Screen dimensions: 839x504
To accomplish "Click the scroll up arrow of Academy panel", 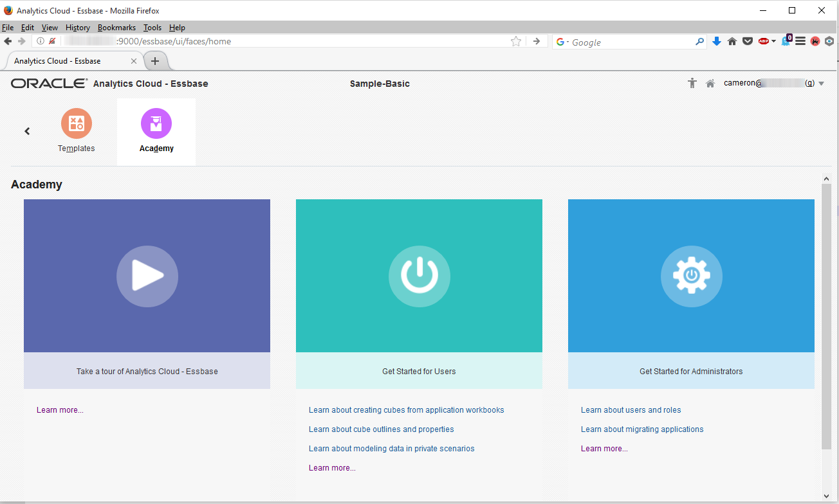I will (x=827, y=178).
